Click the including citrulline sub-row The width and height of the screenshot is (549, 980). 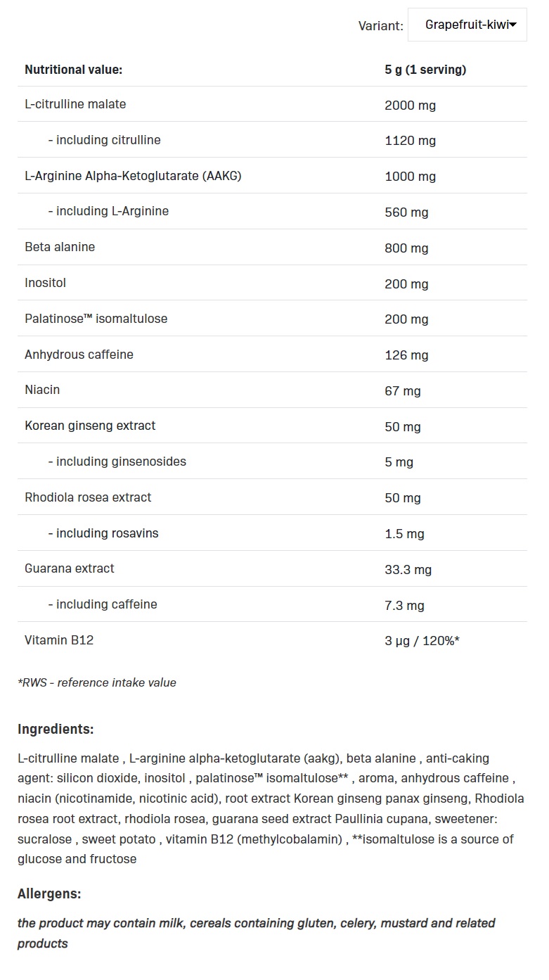(104, 140)
